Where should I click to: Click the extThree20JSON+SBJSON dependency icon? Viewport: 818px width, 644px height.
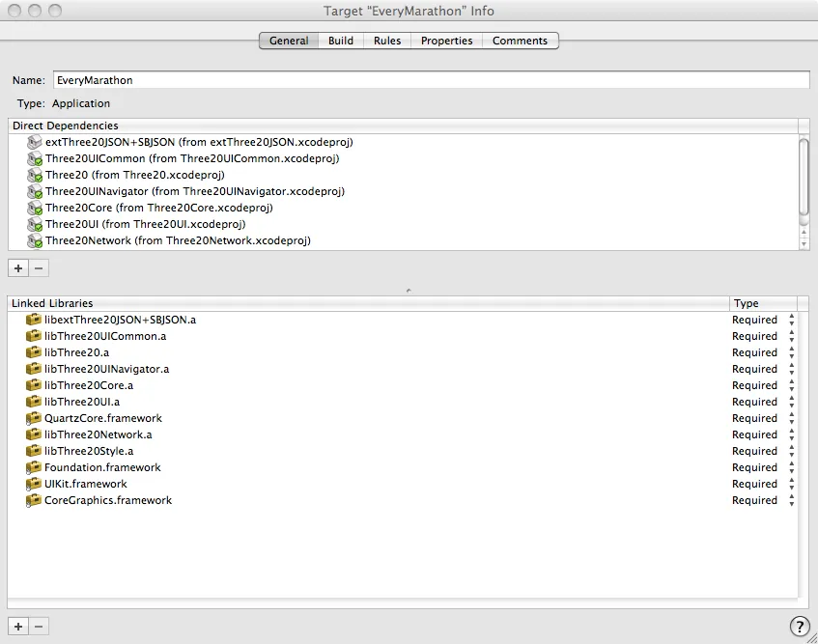[x=36, y=142]
